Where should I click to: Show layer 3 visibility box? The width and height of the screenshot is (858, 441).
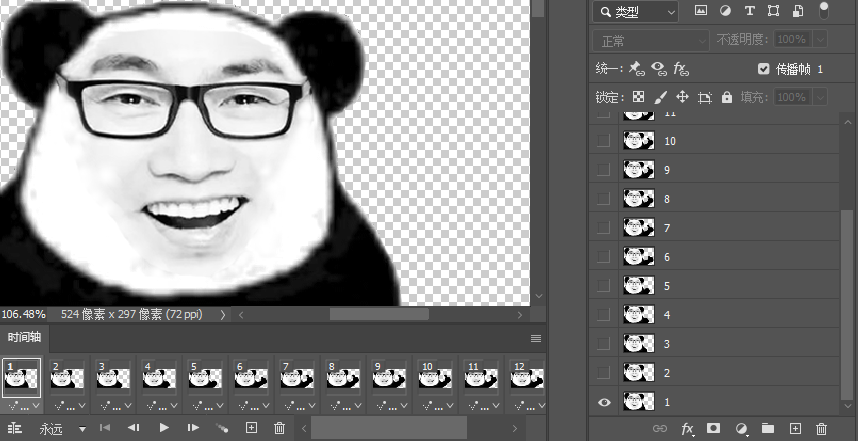click(x=604, y=344)
